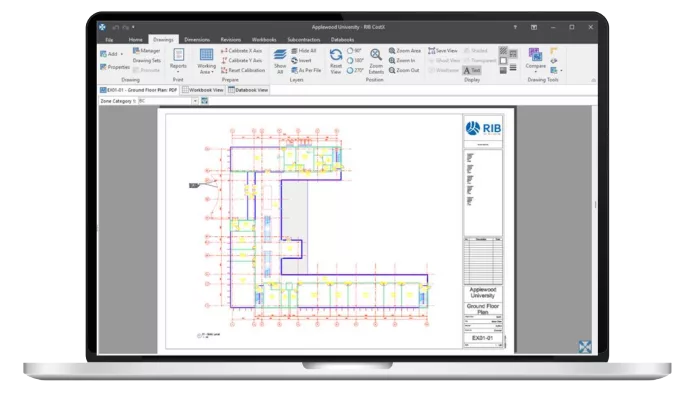Switch to Databook View tab
The image size is (700, 394).
(248, 90)
